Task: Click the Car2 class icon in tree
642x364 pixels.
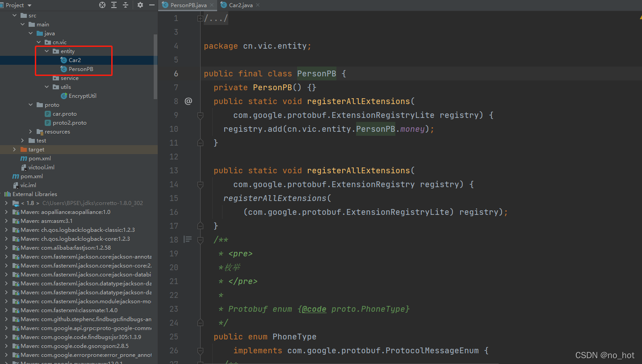Action: tap(64, 60)
